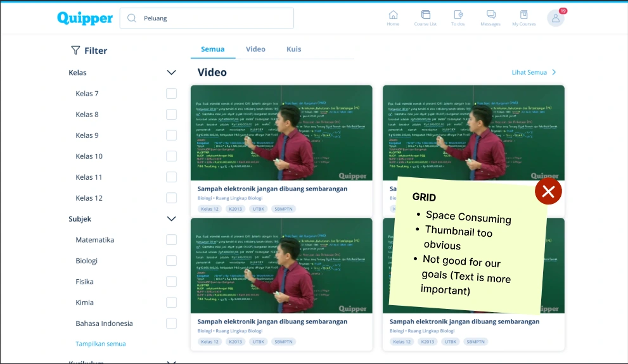628x364 pixels.
Task: Click UTBK tag on top-left card
Action: (259, 209)
